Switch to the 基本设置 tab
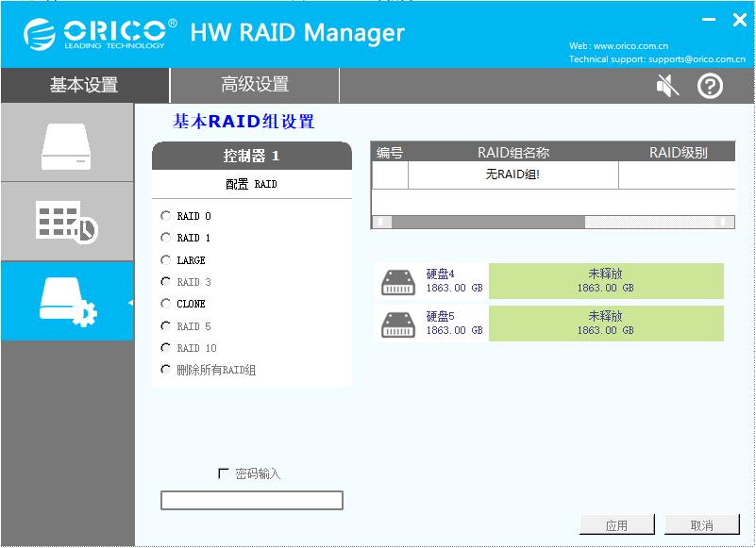 84,85
